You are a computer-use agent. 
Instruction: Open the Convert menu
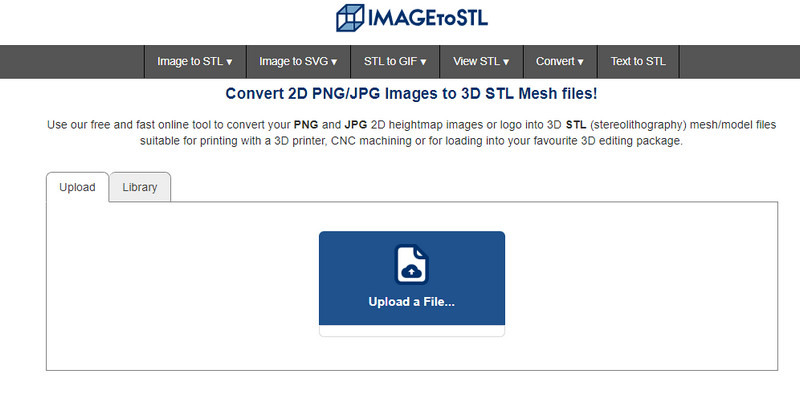point(560,62)
